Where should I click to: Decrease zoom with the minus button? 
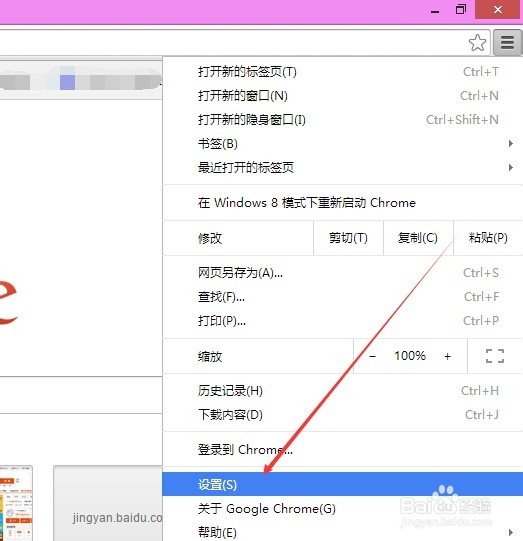pyautogui.click(x=372, y=356)
